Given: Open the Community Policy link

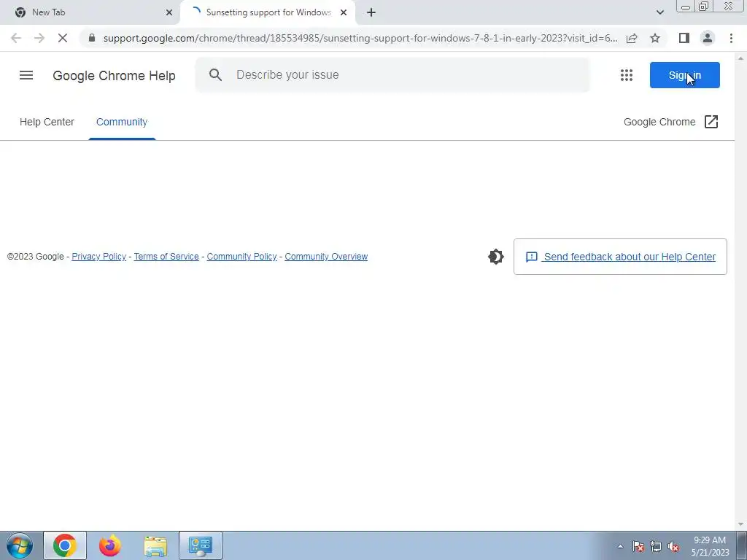Looking at the screenshot, I should point(241,257).
